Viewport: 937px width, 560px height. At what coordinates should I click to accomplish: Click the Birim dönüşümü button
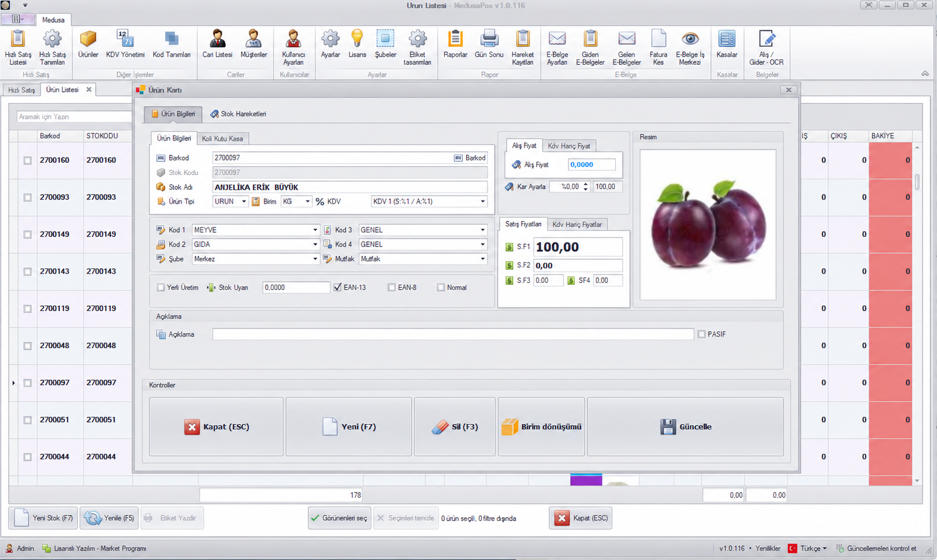541,427
